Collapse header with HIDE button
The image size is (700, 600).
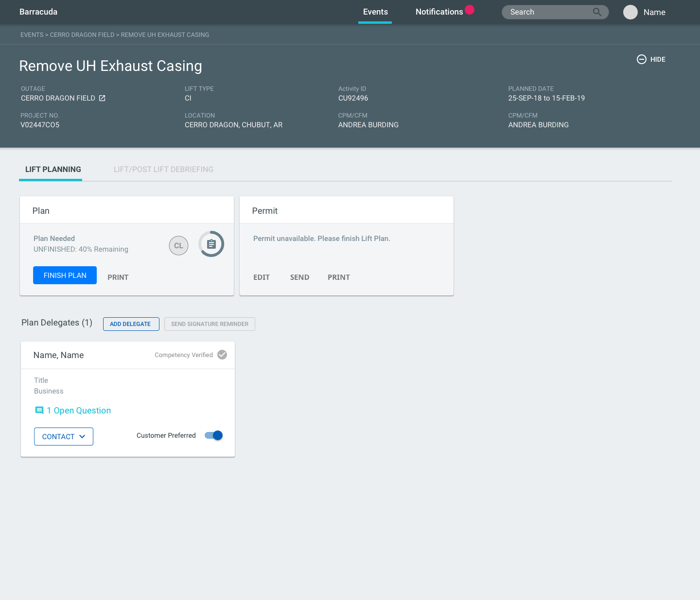651,59
